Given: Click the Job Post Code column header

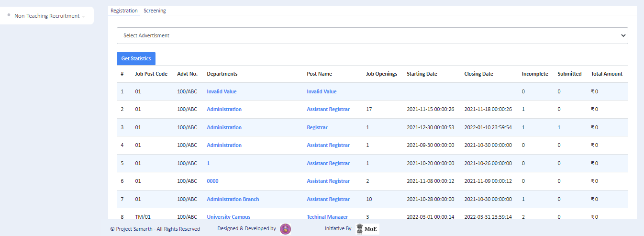Looking at the screenshot, I should click(x=151, y=74).
